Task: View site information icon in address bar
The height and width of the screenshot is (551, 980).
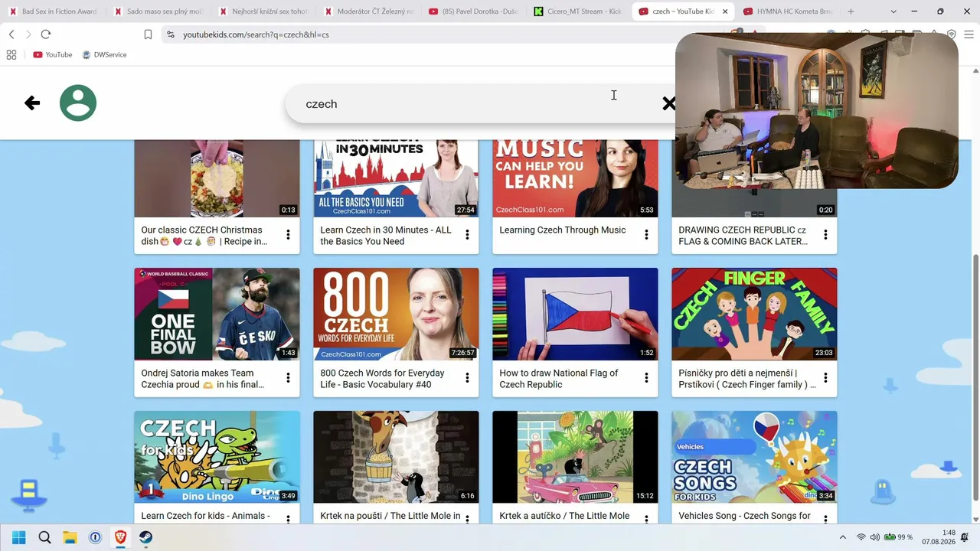Action: tap(170, 34)
